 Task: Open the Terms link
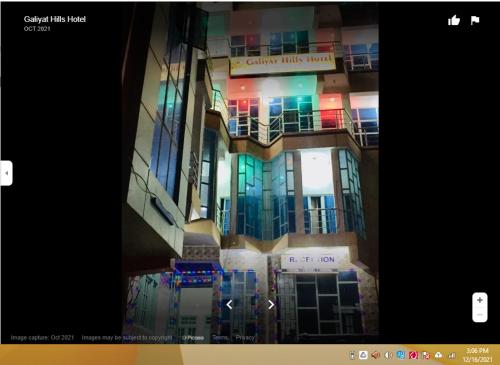(220, 338)
